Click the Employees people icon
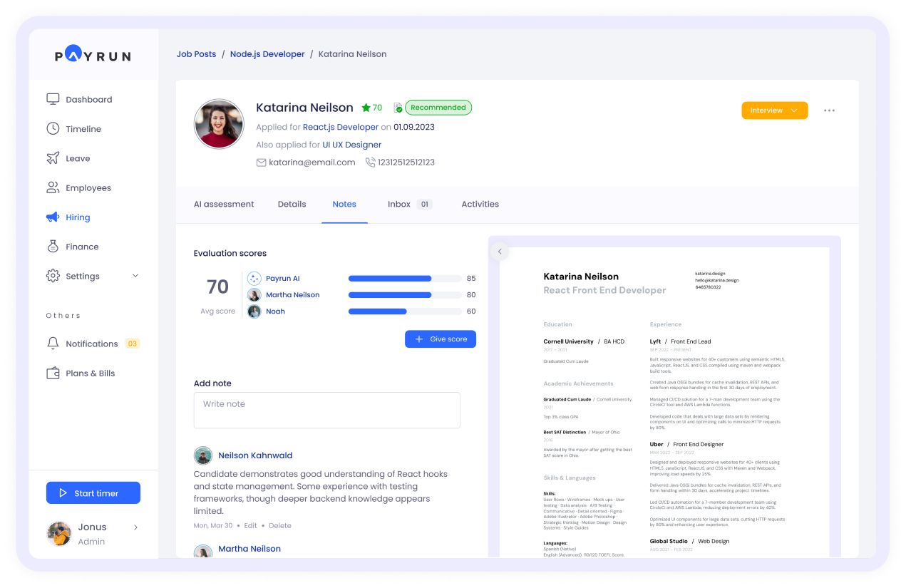906x588 pixels. point(53,187)
